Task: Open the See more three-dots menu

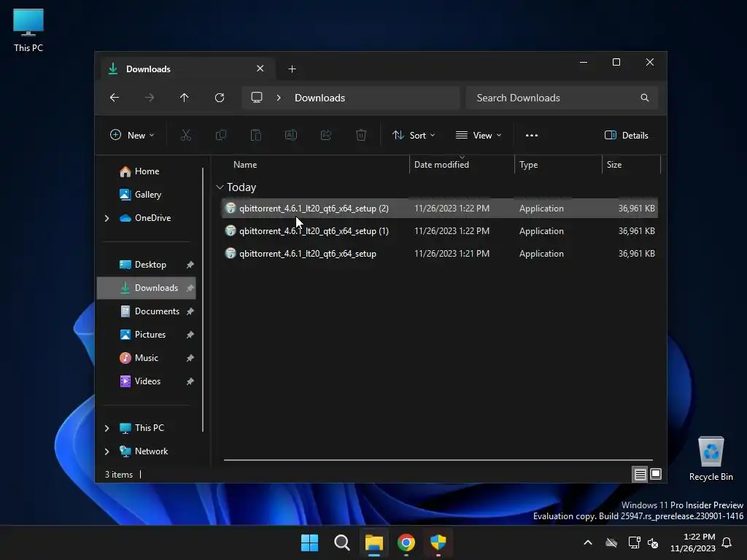Action: [532, 135]
